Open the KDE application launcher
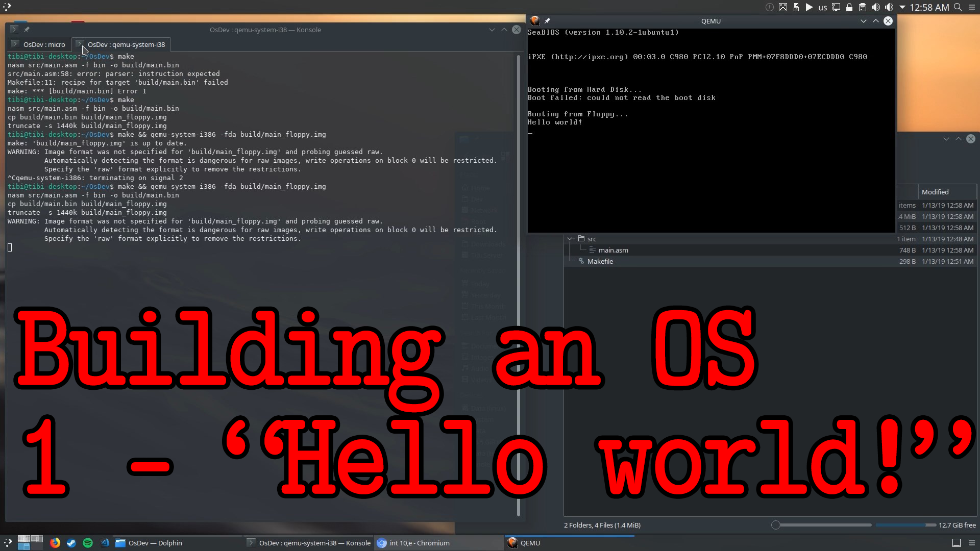The height and width of the screenshot is (551, 980). click(8, 543)
